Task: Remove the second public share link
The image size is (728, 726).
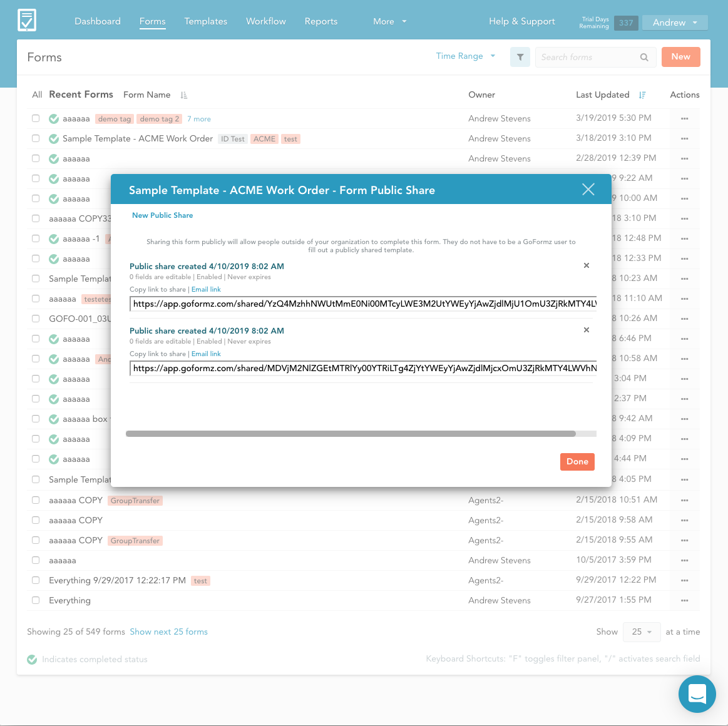Action: click(x=587, y=330)
